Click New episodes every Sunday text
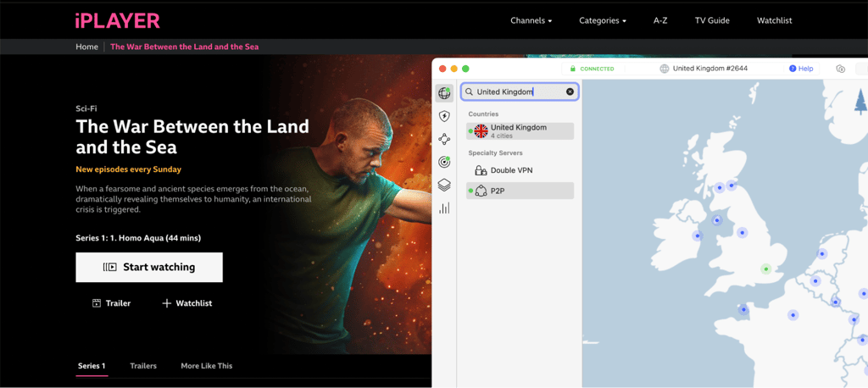 pos(129,169)
